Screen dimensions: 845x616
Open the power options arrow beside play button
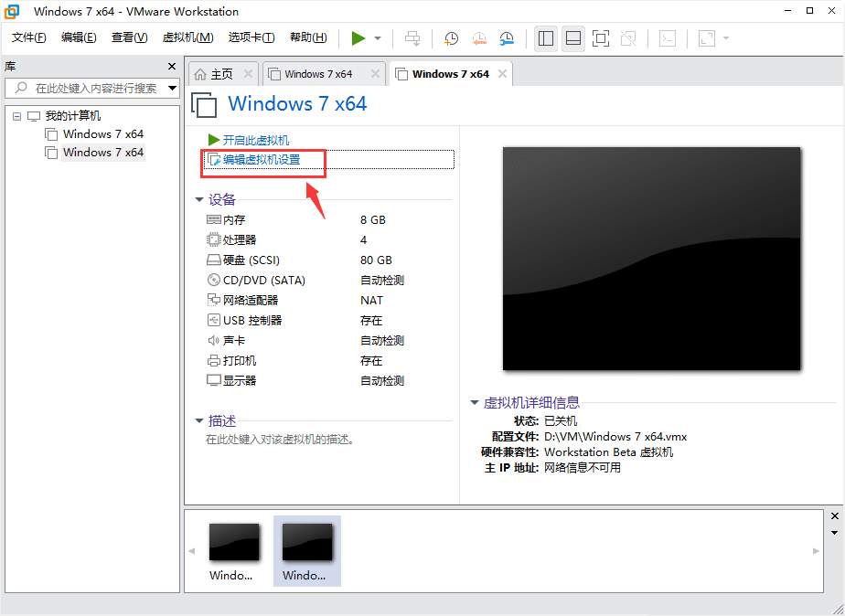tap(378, 38)
